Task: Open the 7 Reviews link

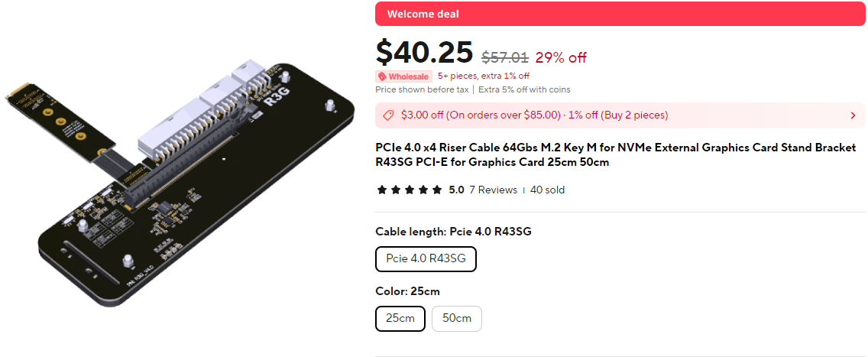Action: 493,190
